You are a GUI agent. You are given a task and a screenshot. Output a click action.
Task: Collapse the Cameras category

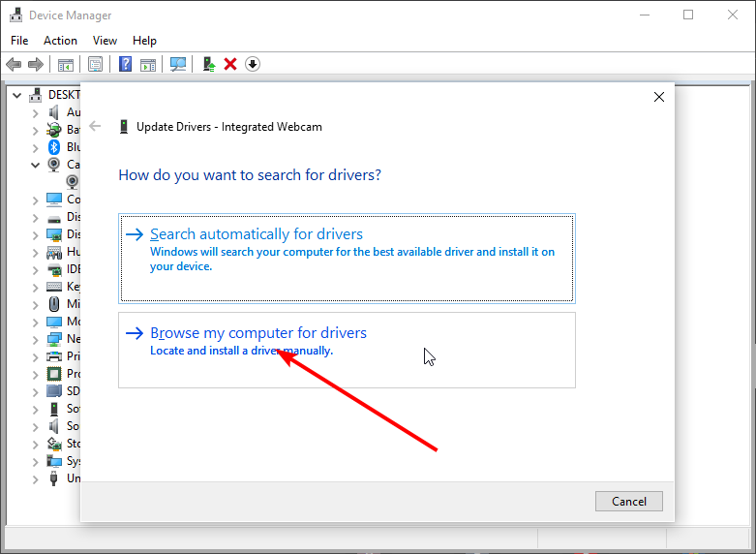click(36, 165)
